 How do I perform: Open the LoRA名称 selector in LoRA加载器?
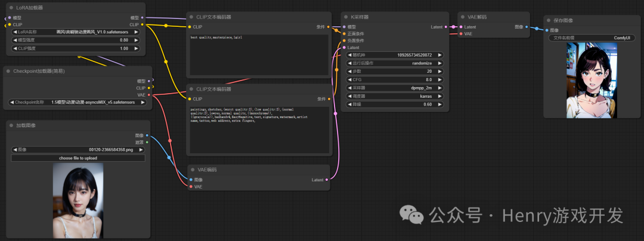[x=76, y=32]
